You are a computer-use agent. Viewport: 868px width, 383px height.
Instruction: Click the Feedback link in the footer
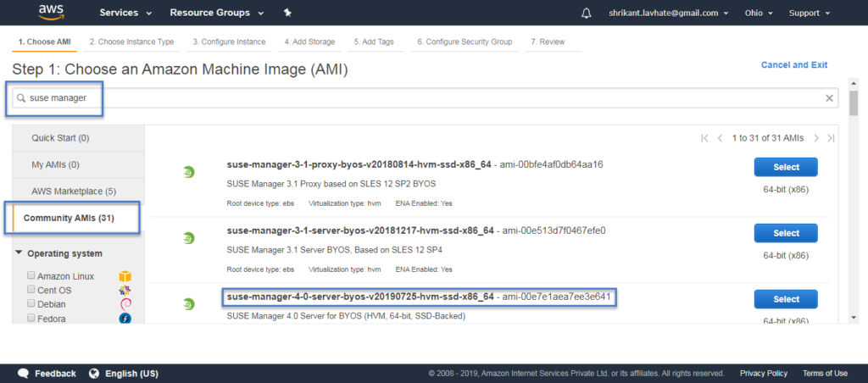pyautogui.click(x=55, y=373)
